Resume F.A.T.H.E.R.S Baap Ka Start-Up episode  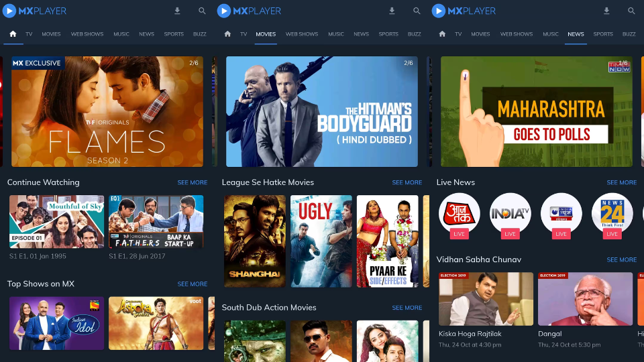pos(156,222)
